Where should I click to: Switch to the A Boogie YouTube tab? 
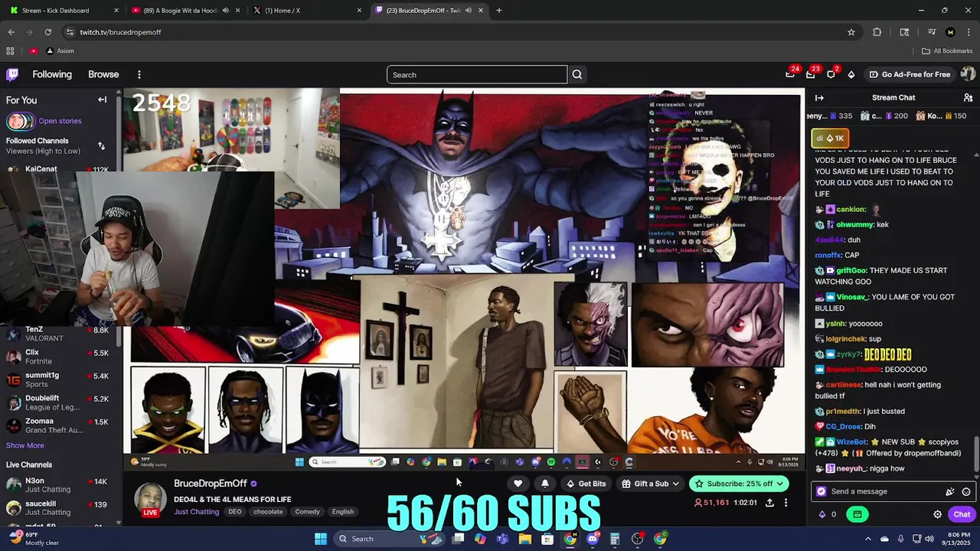click(186, 11)
